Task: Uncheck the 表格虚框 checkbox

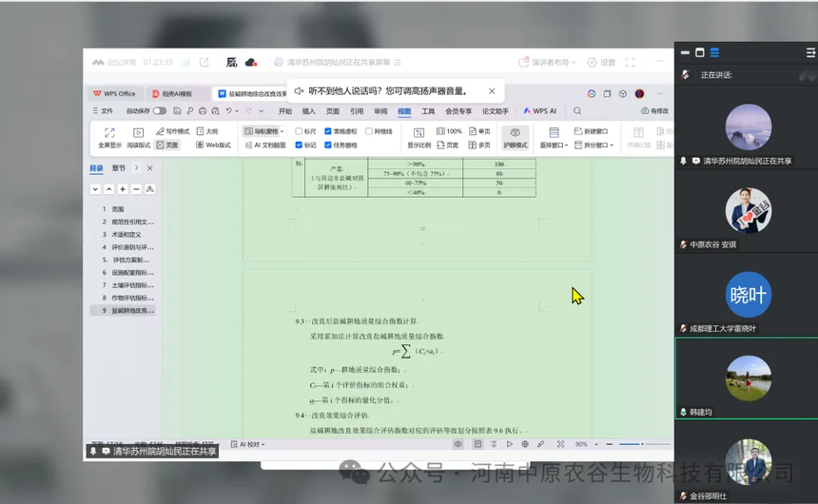Action: coord(328,131)
